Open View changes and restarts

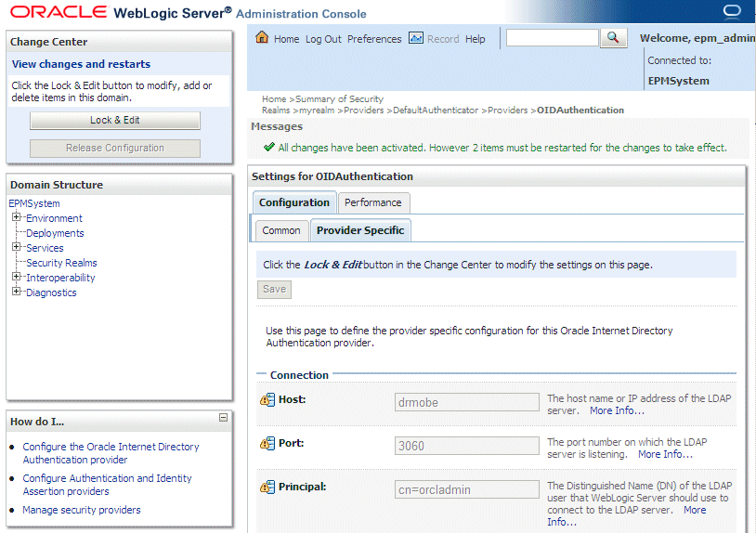point(81,64)
